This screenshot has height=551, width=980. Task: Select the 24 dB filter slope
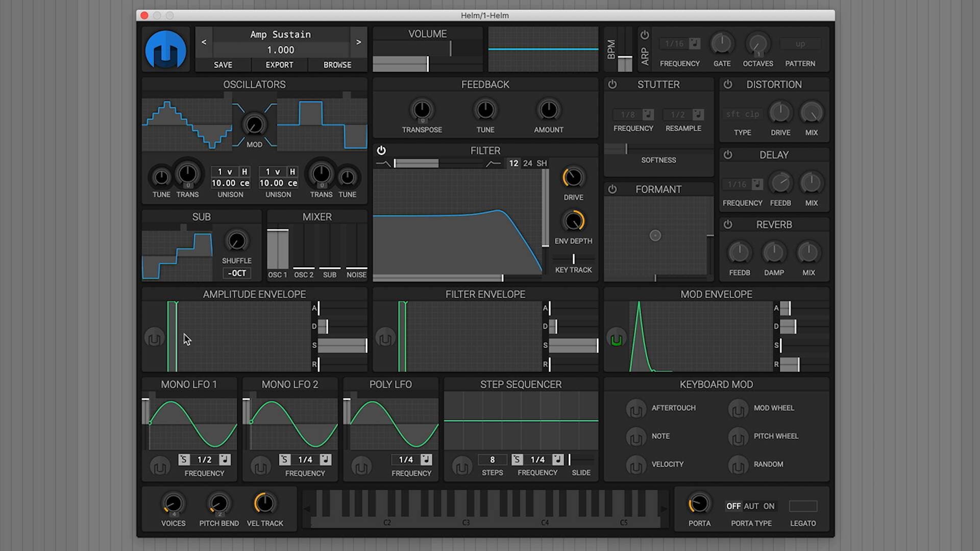(527, 163)
